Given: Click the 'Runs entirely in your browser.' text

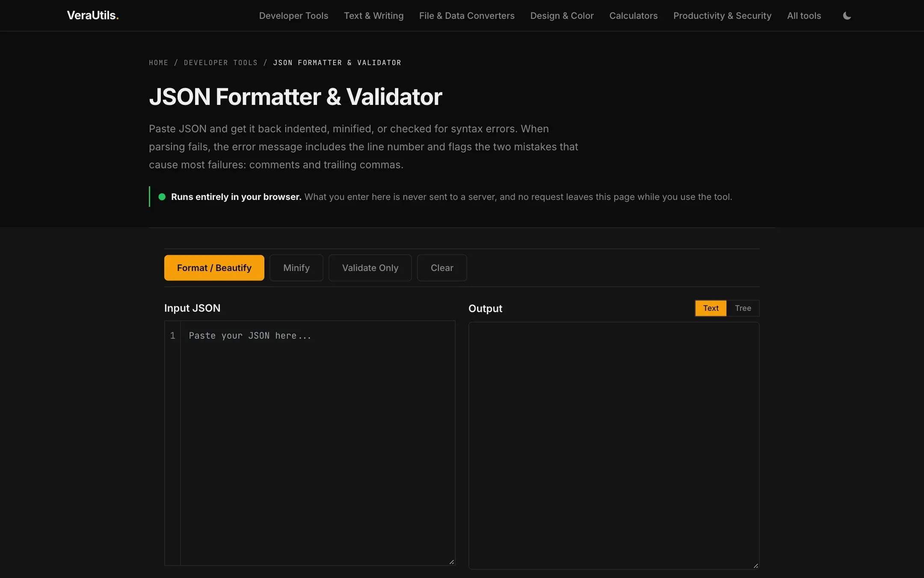Looking at the screenshot, I should coord(236,197).
